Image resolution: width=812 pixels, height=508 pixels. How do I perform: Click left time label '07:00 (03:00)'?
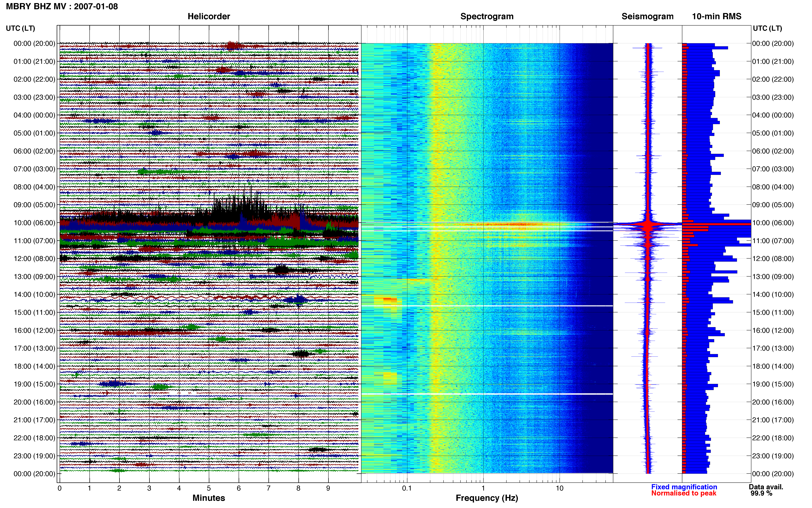pos(34,169)
